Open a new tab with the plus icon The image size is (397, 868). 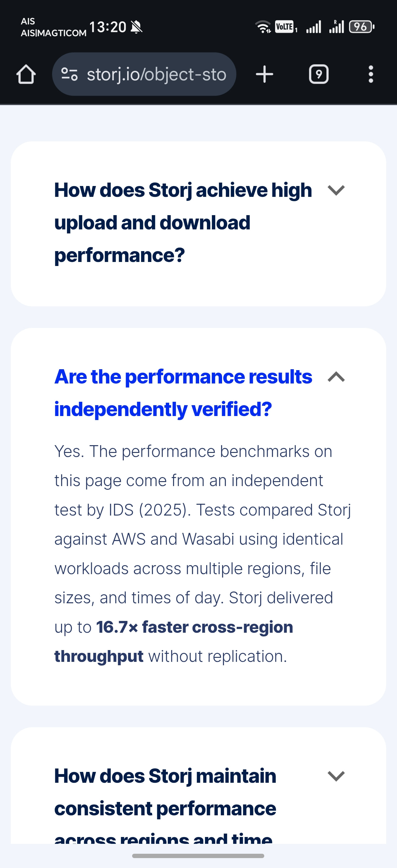(265, 74)
